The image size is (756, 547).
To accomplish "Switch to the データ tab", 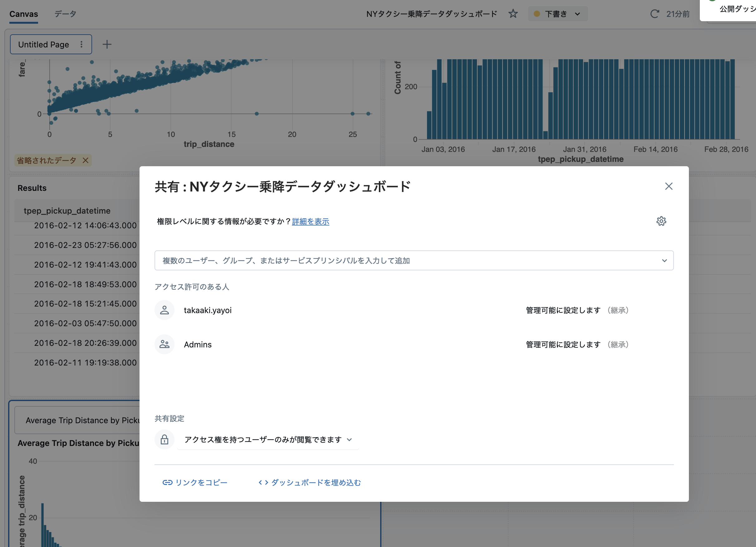I will point(65,14).
